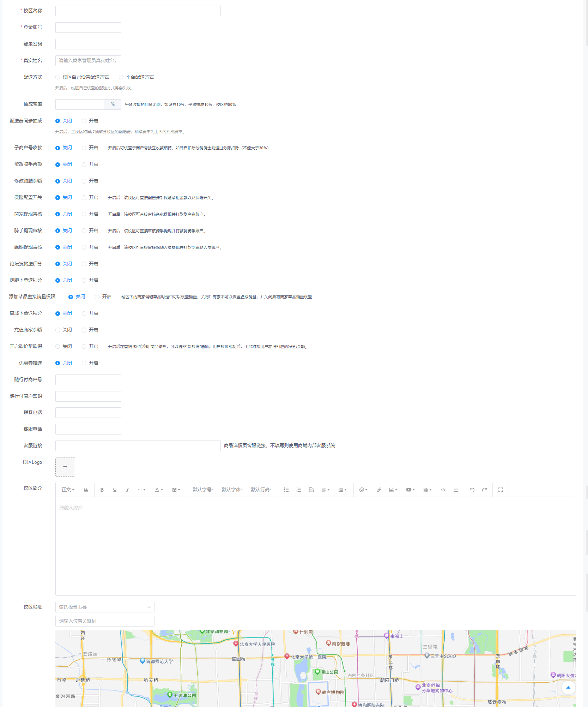Toggle bold formatting in editor toolbar
This screenshot has height=707, width=588.
tap(102, 490)
